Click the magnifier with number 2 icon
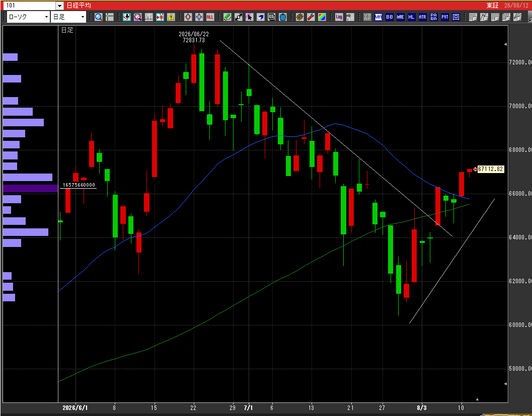532x416 pixels. (x=138, y=17)
